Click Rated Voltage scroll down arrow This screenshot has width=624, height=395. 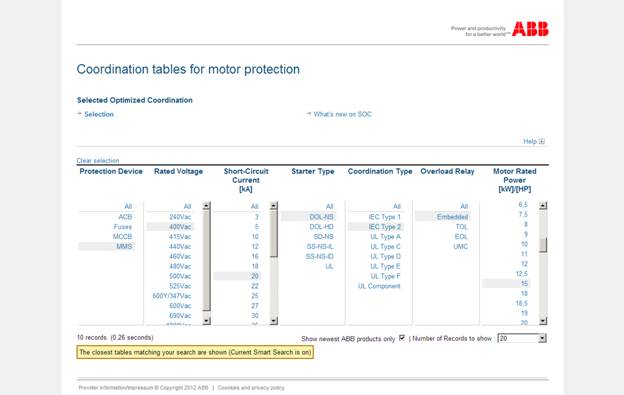click(x=206, y=321)
